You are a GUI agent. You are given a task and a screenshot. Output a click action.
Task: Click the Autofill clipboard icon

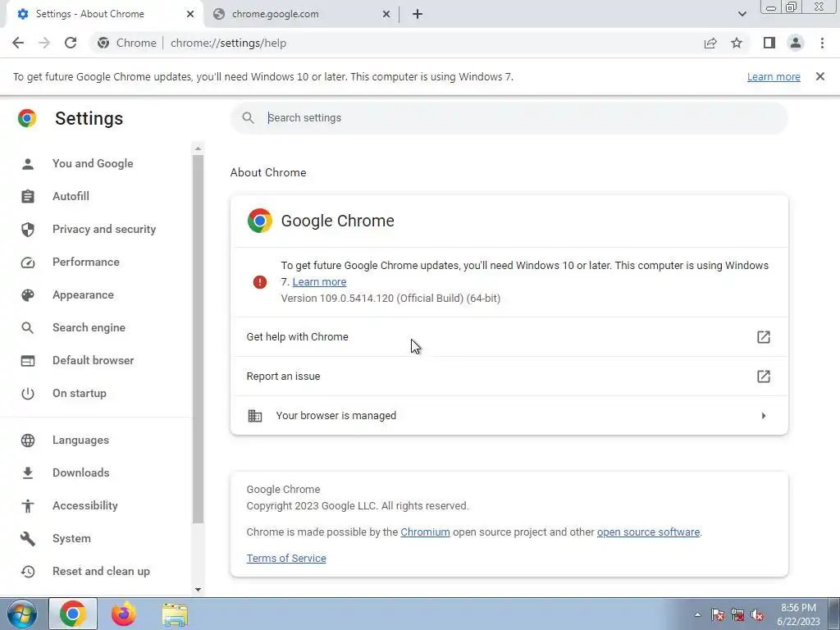28,197
